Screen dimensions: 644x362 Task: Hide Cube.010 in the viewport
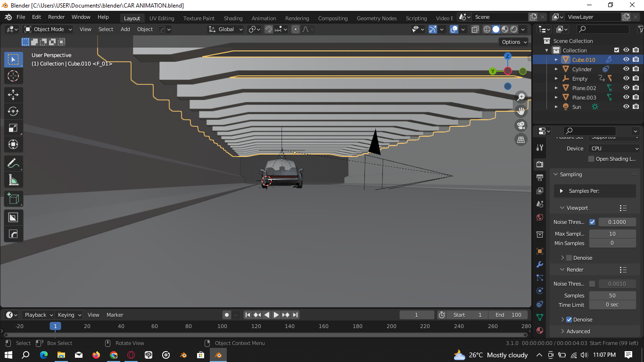[626, 59]
